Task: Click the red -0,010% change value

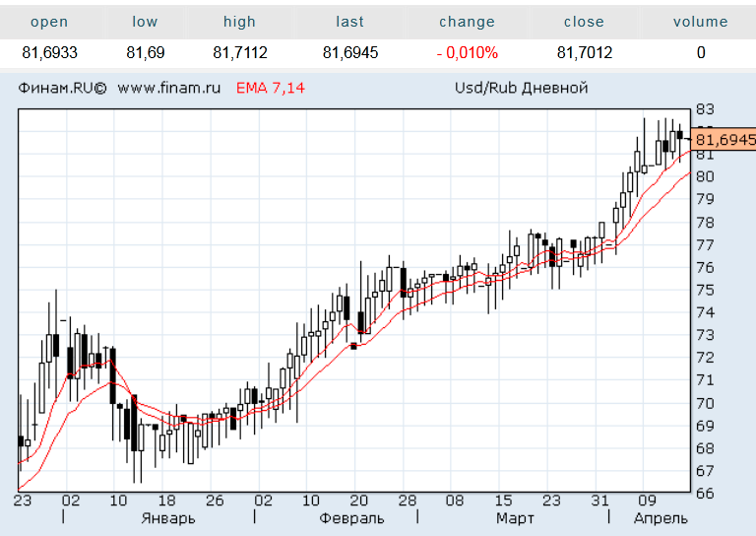Action: pos(467,53)
